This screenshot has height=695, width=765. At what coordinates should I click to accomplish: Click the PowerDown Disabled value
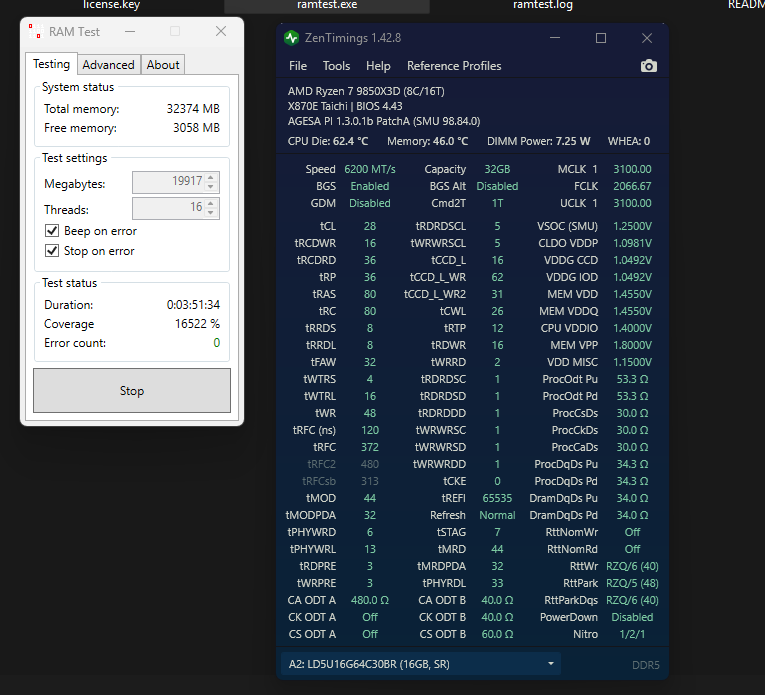pos(632,617)
